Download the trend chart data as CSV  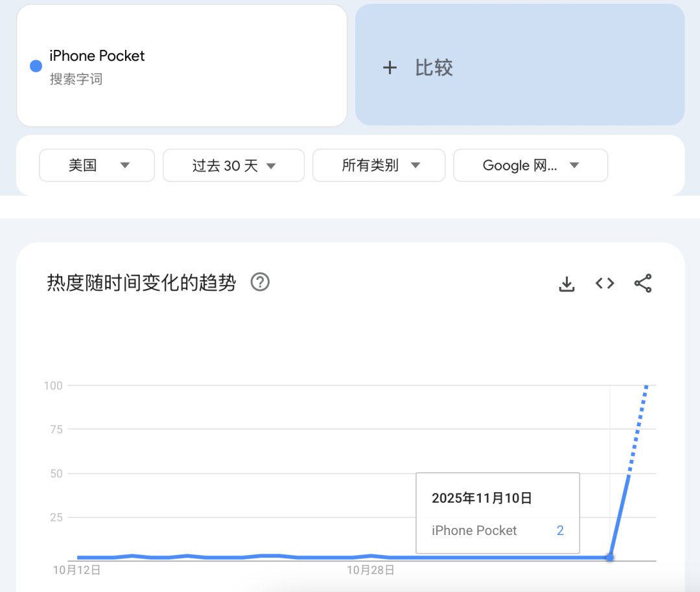point(566,284)
